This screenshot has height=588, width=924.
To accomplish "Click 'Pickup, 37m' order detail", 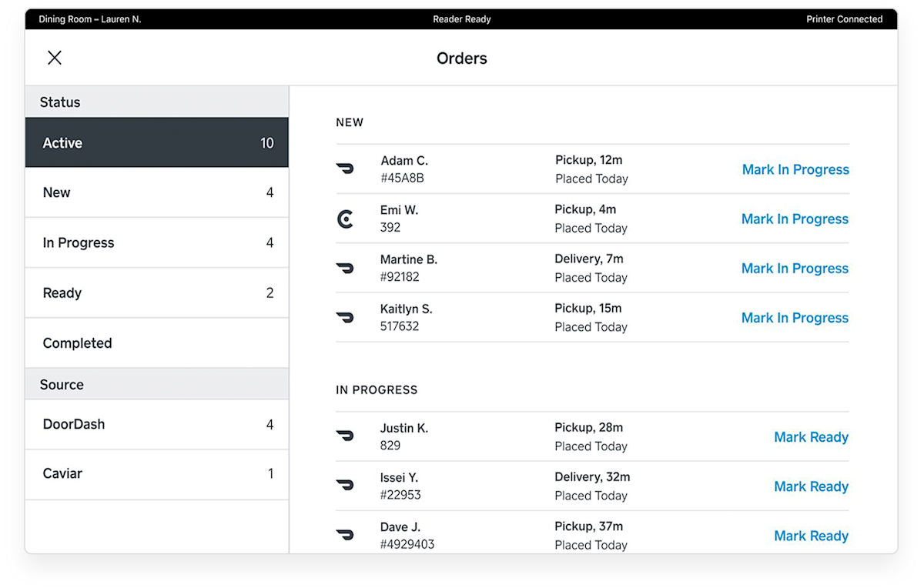I will coord(589,526).
